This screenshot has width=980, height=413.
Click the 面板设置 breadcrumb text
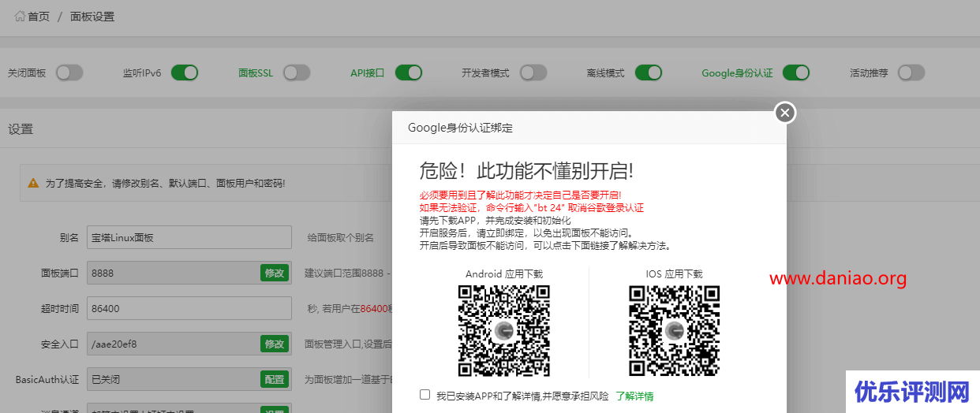92,17
